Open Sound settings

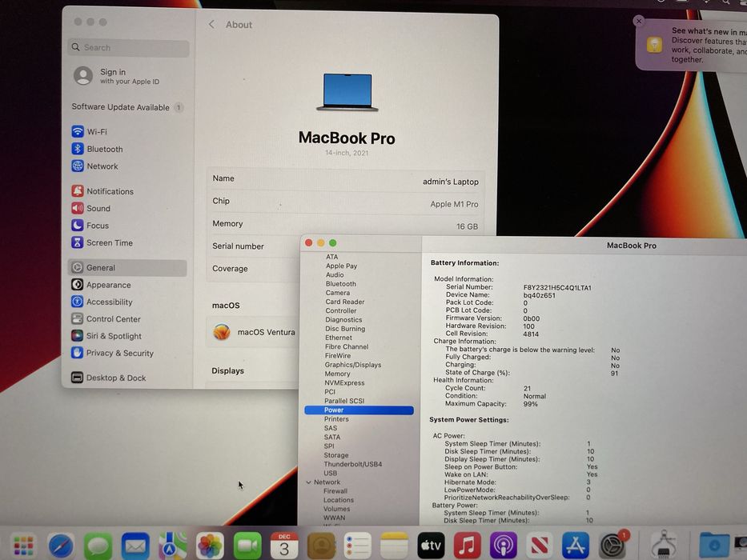91,208
